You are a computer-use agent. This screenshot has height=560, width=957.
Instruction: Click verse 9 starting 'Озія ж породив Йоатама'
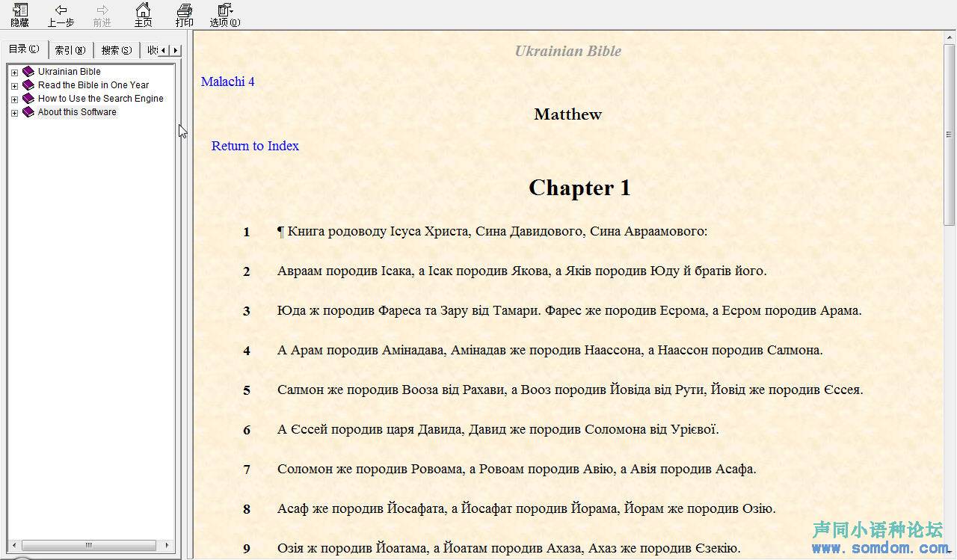[x=509, y=548]
